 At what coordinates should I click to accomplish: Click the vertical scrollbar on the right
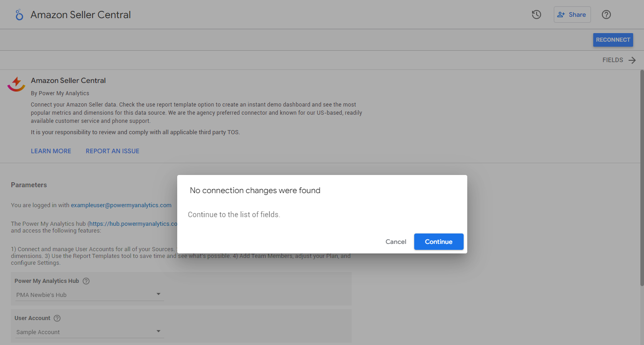(x=641, y=177)
